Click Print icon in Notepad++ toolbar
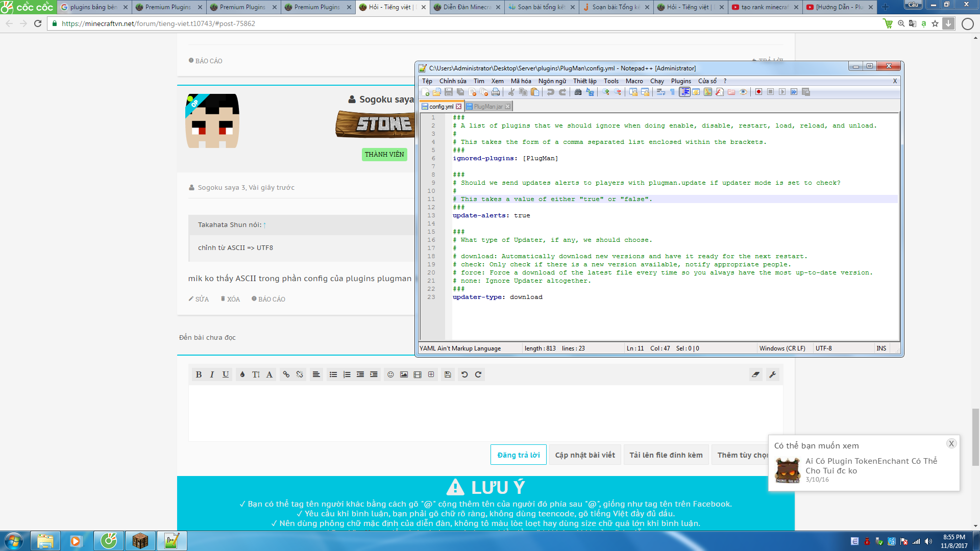This screenshot has height=551, width=980. [496, 92]
